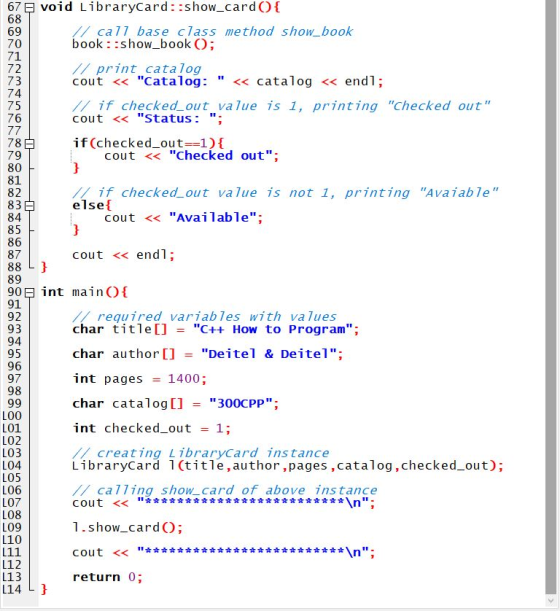The width and height of the screenshot is (560, 611).
Task: Click the string "C++ How to Program"
Action: click(x=272, y=329)
